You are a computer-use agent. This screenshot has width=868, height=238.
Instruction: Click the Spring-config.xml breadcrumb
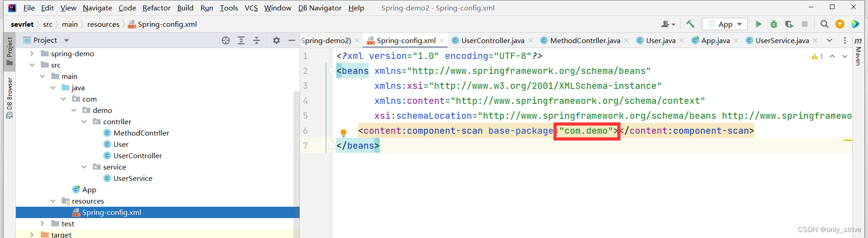(x=162, y=24)
